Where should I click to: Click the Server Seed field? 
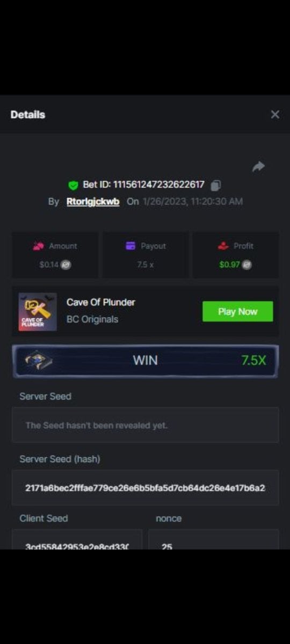145,425
